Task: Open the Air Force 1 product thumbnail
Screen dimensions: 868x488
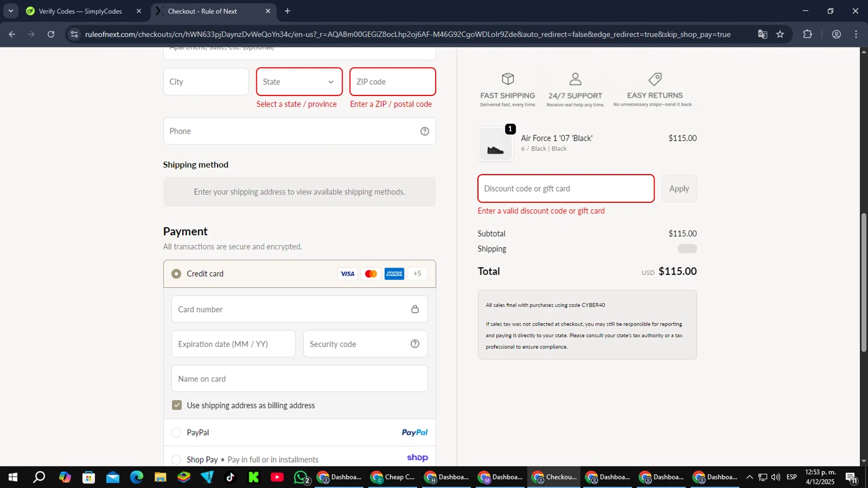Action: (495, 144)
